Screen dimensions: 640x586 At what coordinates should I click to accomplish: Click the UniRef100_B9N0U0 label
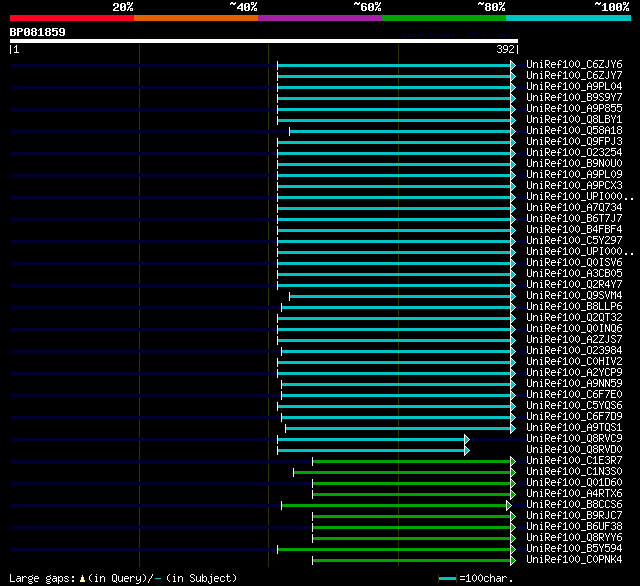574,164
